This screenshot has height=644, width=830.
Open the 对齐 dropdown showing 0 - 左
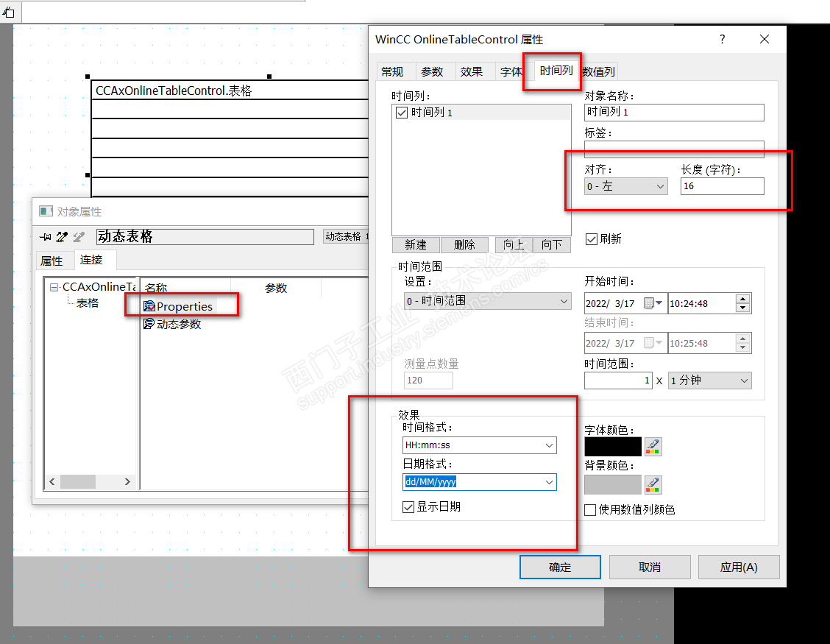point(626,186)
